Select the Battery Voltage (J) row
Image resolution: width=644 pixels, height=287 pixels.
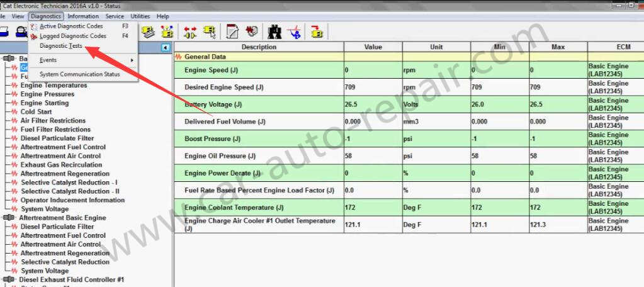click(x=409, y=104)
